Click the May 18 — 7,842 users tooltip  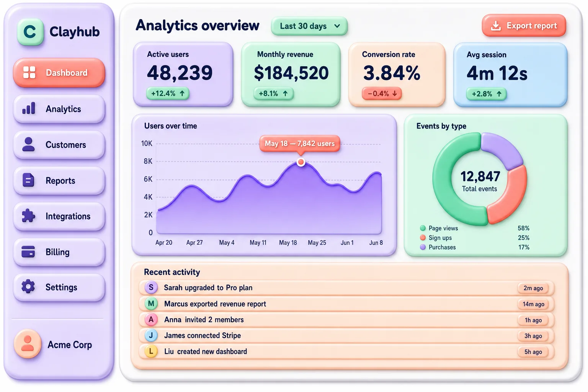(300, 144)
